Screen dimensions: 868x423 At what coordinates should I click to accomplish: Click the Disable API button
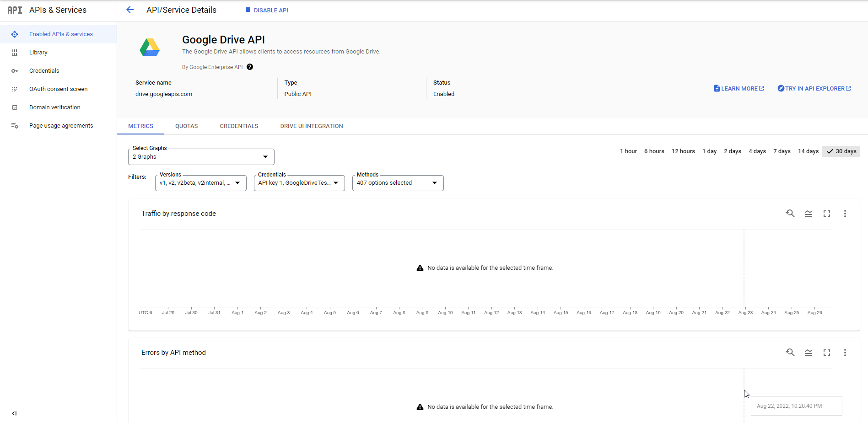(x=267, y=10)
